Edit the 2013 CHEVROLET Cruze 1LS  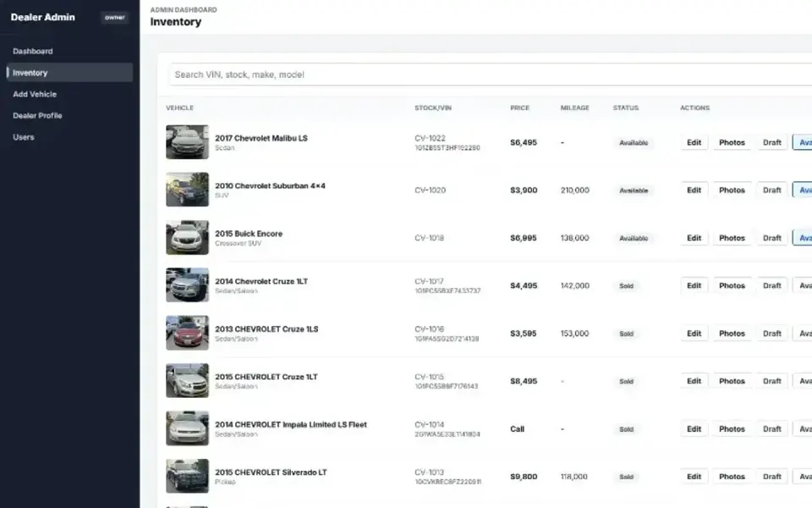[x=694, y=334]
